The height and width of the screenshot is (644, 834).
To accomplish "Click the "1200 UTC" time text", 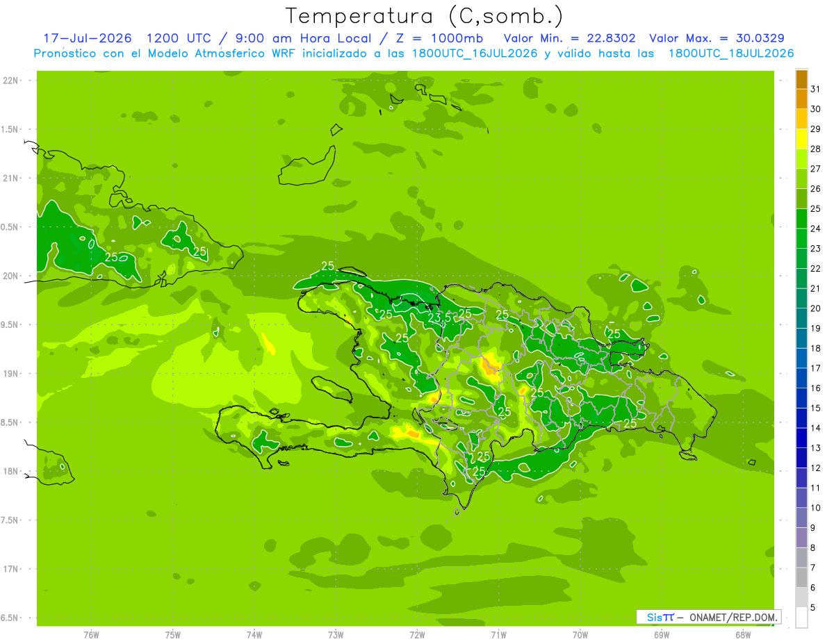I will pyautogui.click(x=179, y=38).
